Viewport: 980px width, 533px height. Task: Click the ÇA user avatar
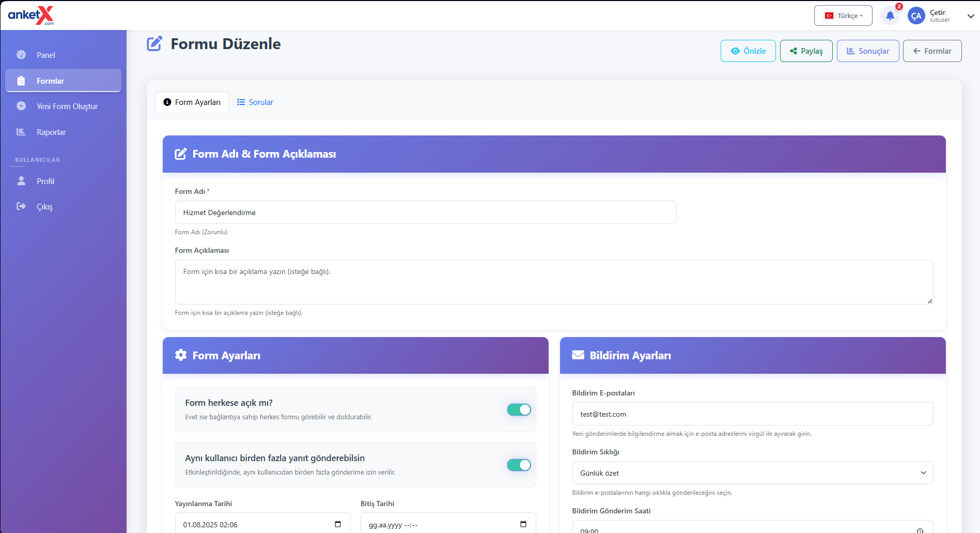916,16
